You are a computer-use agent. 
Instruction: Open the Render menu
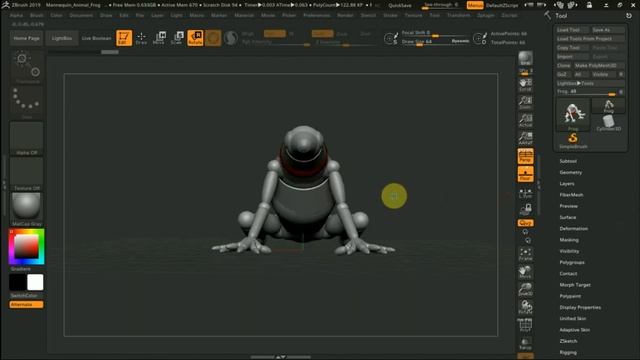tap(345, 15)
